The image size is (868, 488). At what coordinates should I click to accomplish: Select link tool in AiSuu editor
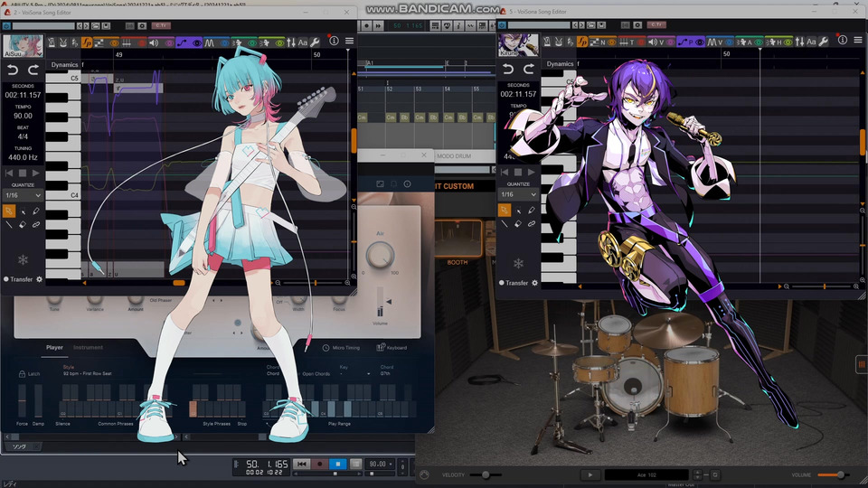(x=36, y=225)
